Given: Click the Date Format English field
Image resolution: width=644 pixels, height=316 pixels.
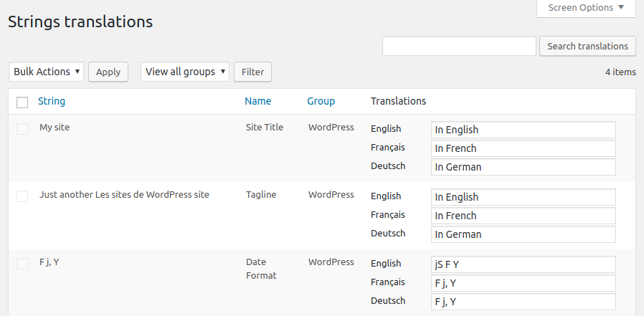Looking at the screenshot, I should click(523, 264).
